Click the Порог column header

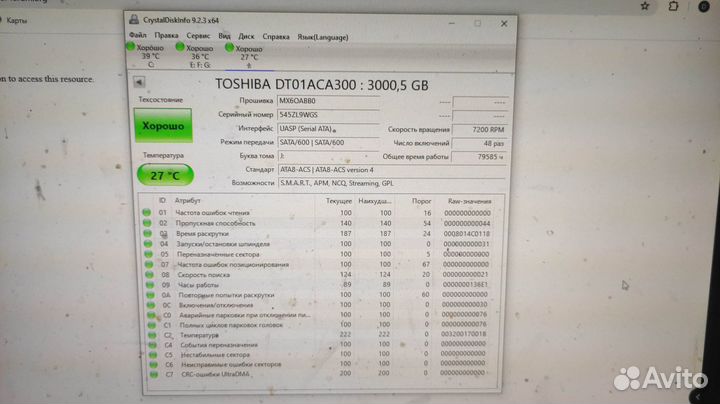[421, 201]
